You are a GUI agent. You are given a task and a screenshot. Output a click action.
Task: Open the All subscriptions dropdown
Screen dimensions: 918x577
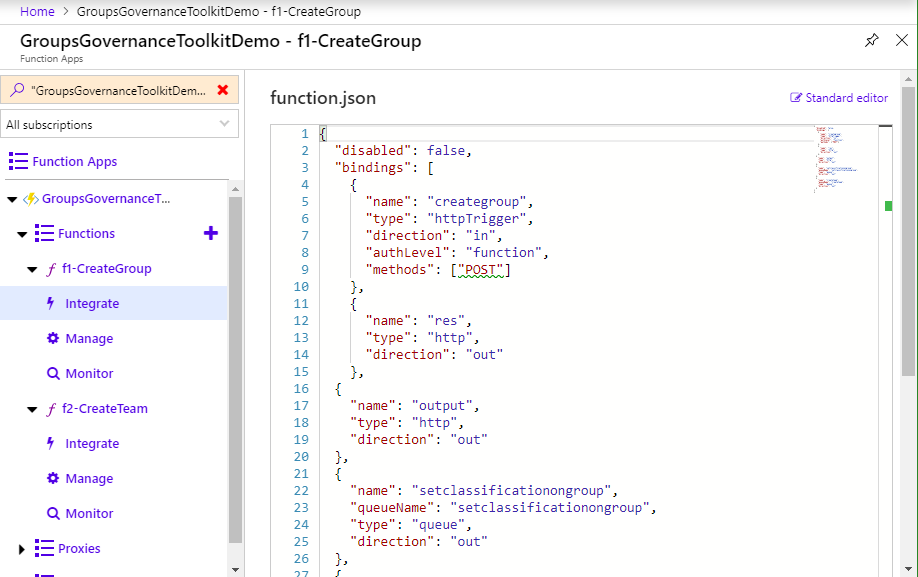[119, 124]
